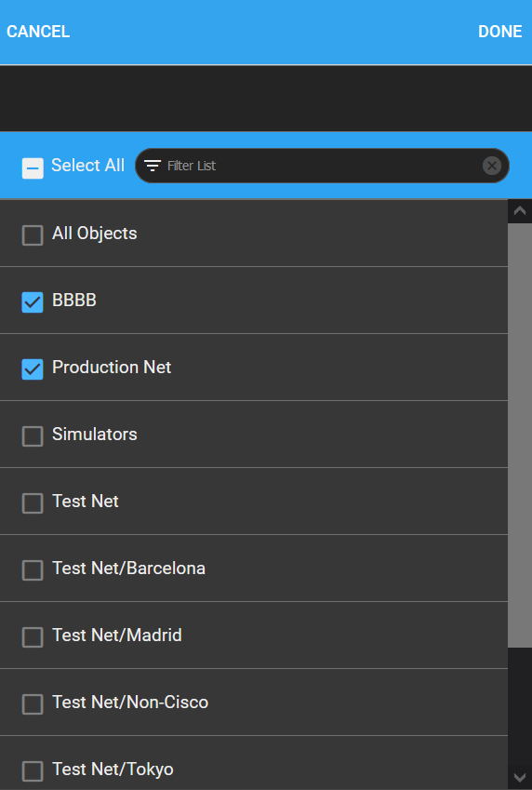Check the All Objects checkbox
The height and width of the screenshot is (790, 532).
[x=33, y=235]
